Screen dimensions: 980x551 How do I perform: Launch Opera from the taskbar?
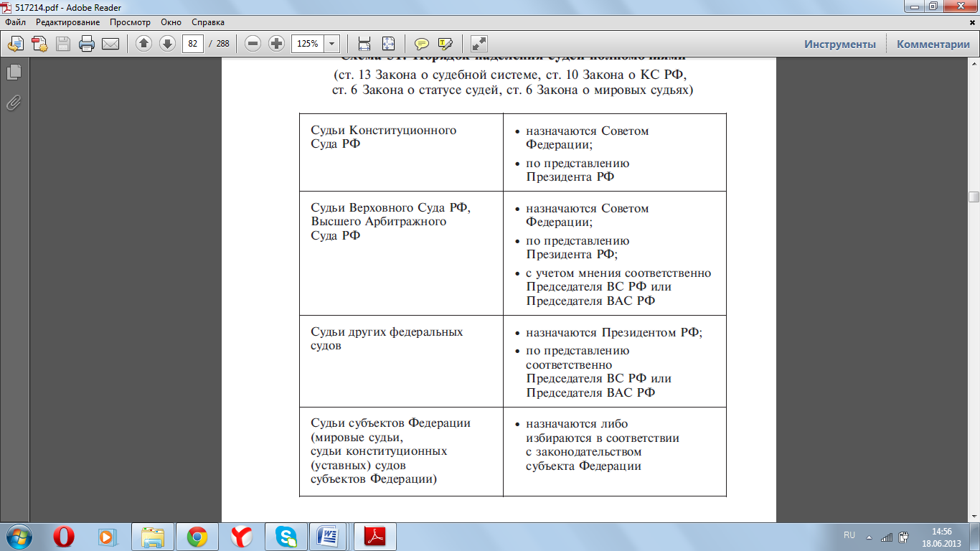(64, 537)
